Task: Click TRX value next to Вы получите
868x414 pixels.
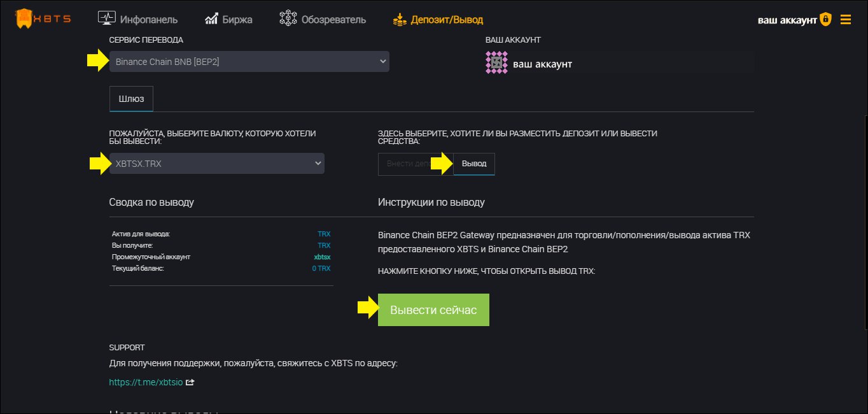Action: (325, 245)
